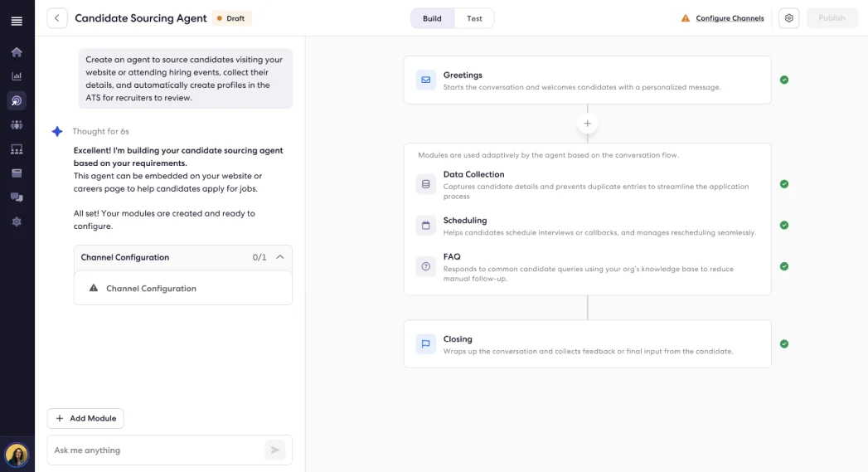Viewport: 868px width, 472px height.
Task: Open the Closing module card
Action: tap(587, 344)
